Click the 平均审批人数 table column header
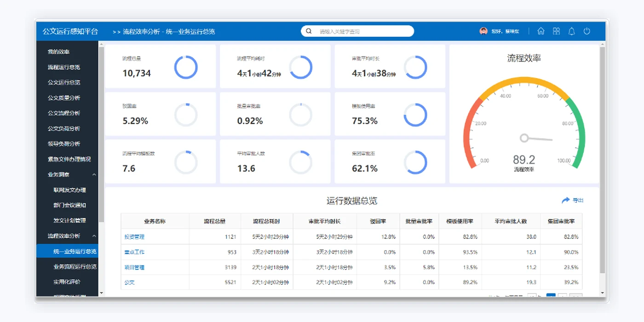 tap(511, 221)
